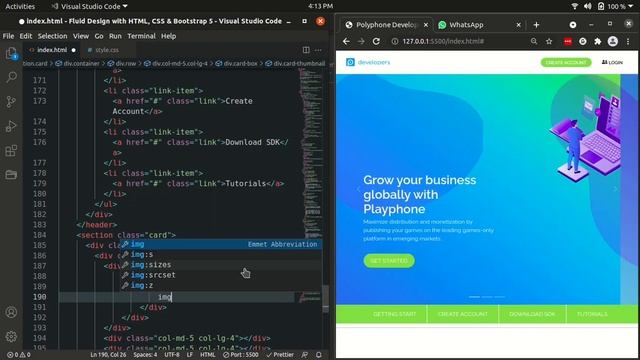Click the LOGIN link on the page

tap(612, 62)
